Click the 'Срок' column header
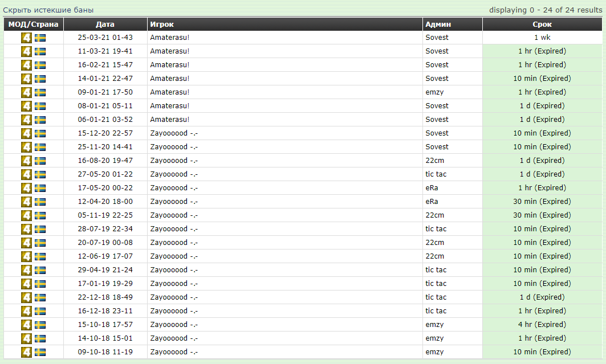The width and height of the screenshot is (606, 364). (x=542, y=24)
